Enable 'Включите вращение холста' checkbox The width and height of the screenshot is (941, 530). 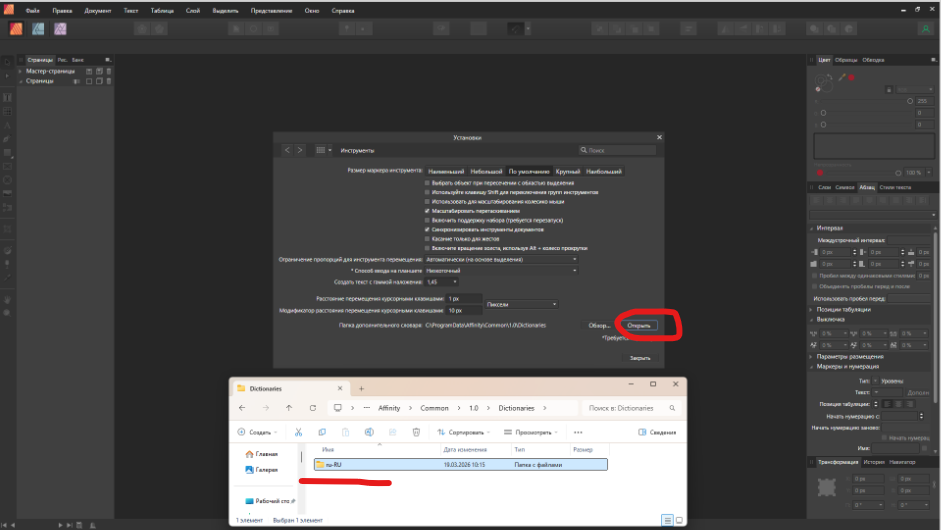[x=427, y=248]
